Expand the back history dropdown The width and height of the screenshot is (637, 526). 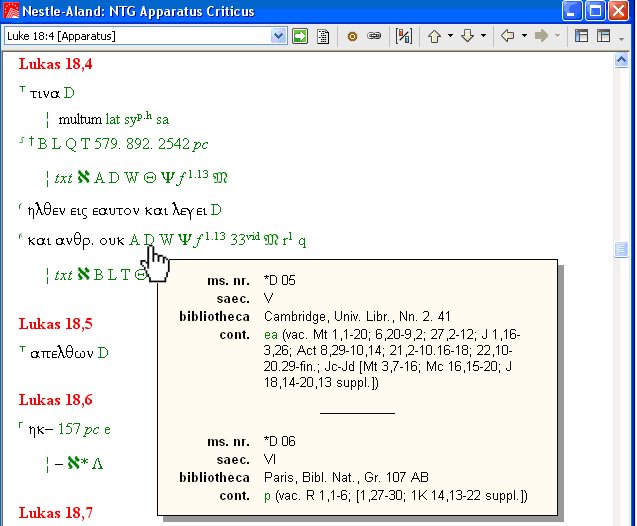tap(524, 36)
